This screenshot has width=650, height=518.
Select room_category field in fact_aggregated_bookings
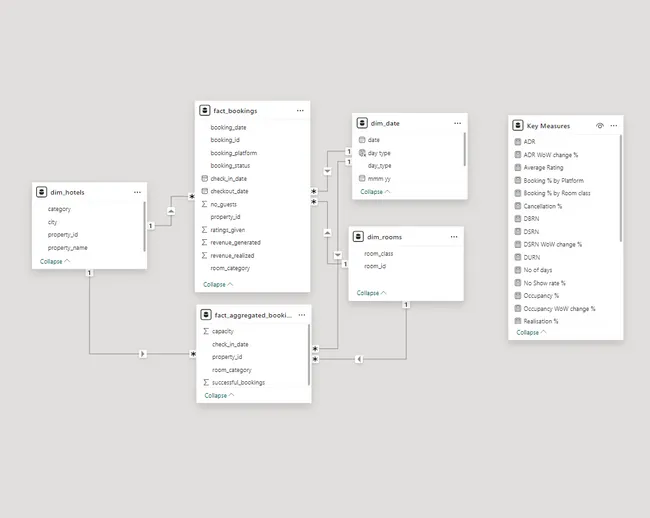point(232,370)
